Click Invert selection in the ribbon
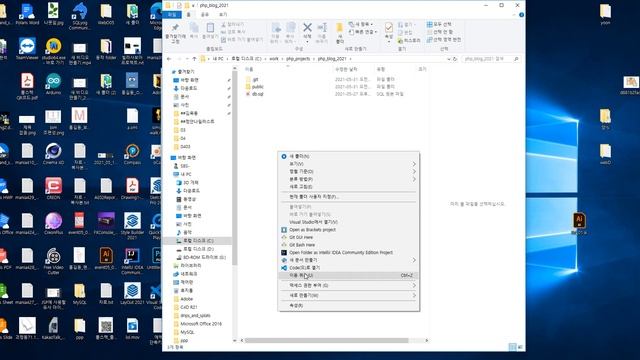640x360 pixels. click(x=443, y=40)
